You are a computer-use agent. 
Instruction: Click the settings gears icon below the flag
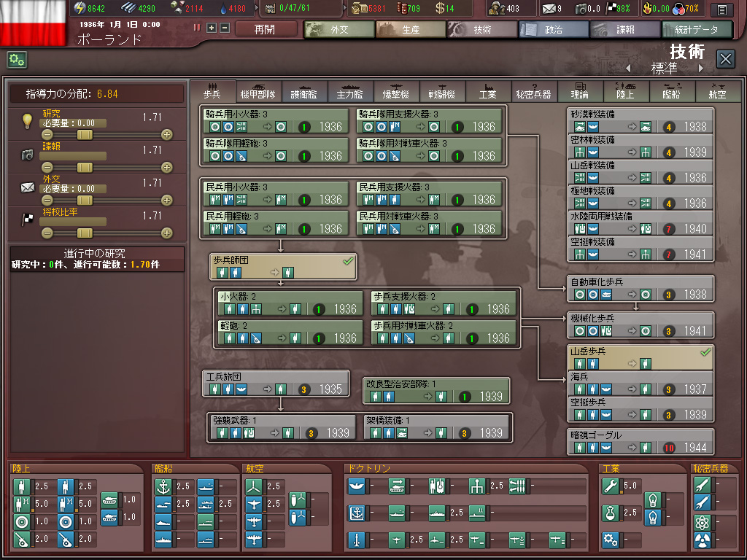click(17, 60)
